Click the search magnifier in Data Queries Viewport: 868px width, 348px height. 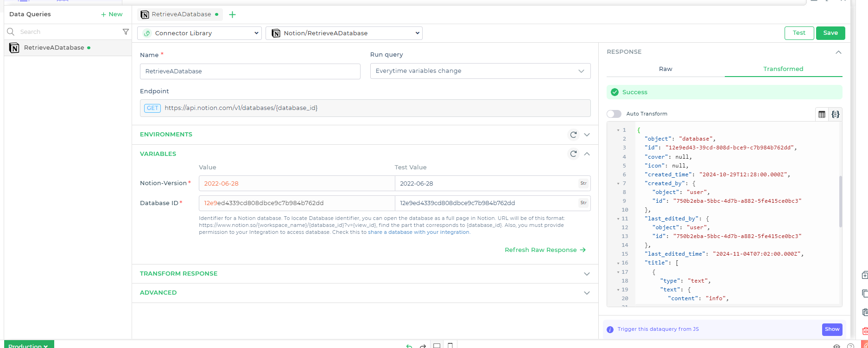click(x=11, y=32)
